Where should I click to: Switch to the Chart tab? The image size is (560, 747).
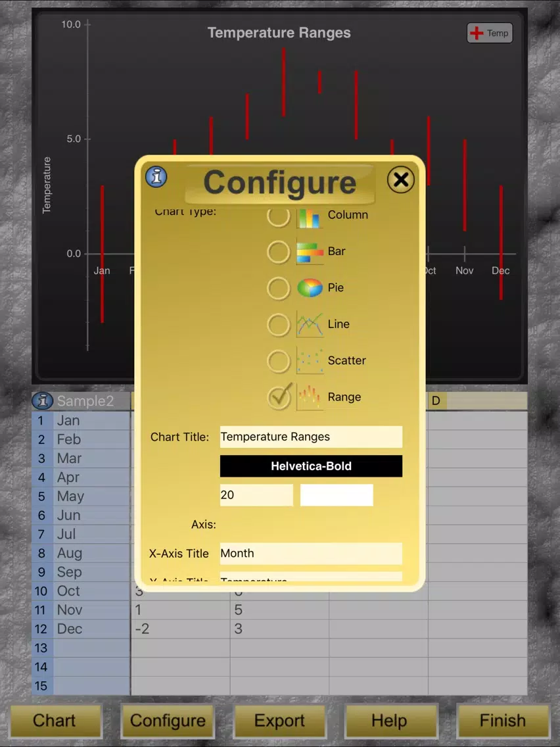click(55, 721)
